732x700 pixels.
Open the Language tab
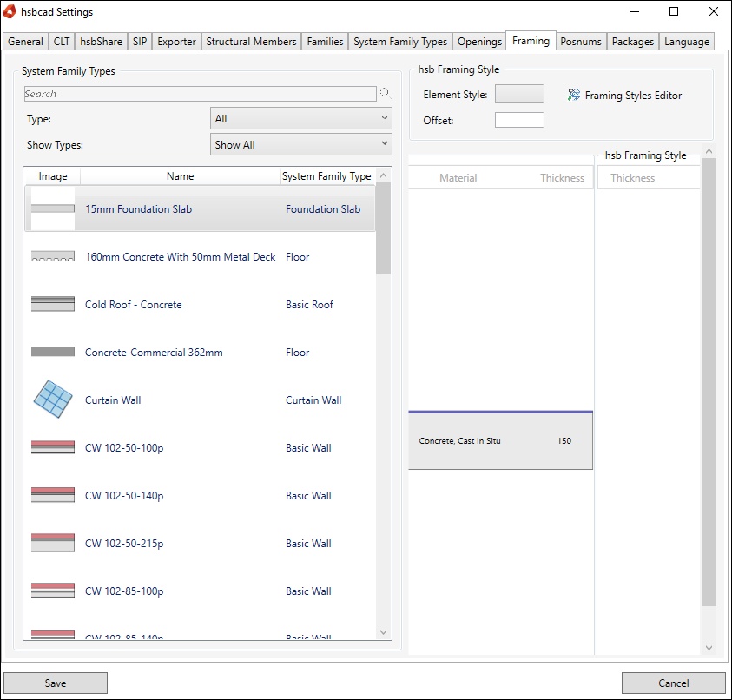tap(687, 42)
